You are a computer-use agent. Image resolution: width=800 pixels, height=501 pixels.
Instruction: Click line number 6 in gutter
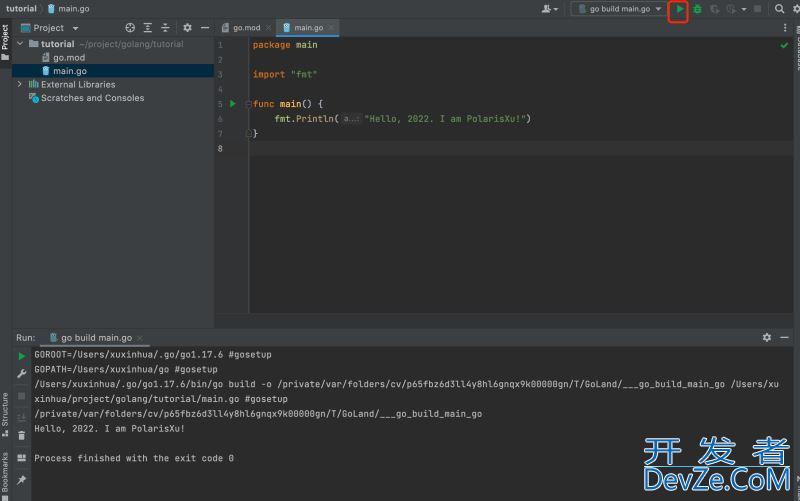[220, 119]
